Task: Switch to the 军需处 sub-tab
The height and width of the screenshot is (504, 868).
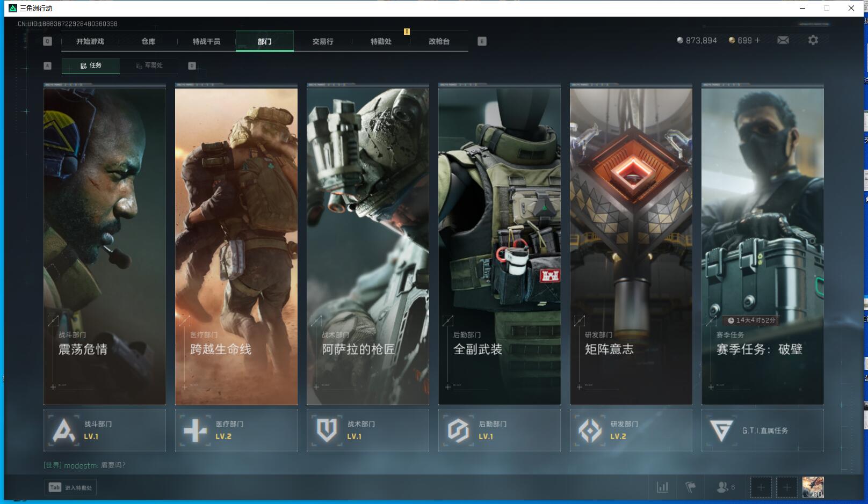Action: (x=149, y=65)
